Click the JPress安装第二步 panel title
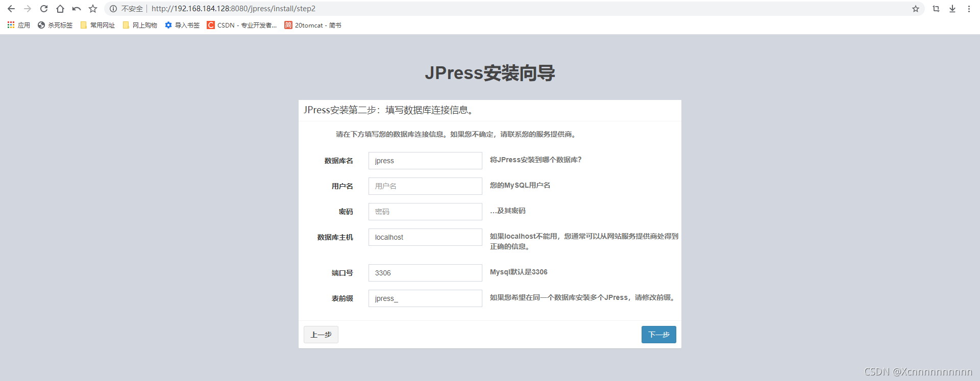This screenshot has width=980, height=381. coord(389,110)
